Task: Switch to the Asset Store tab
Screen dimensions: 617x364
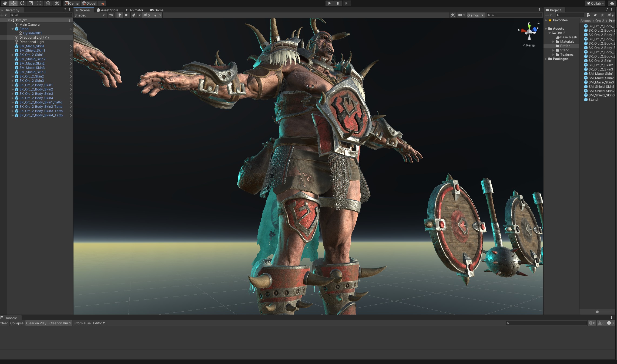Action: tap(108, 10)
